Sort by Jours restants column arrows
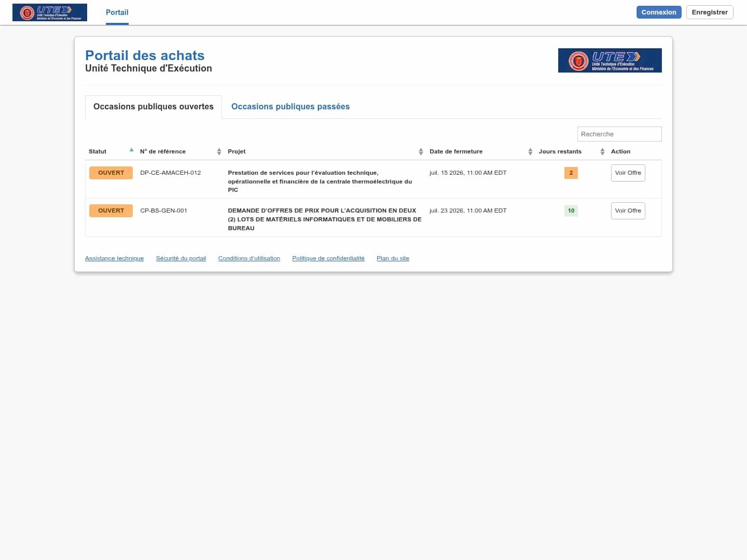747x560 pixels. pos(602,151)
